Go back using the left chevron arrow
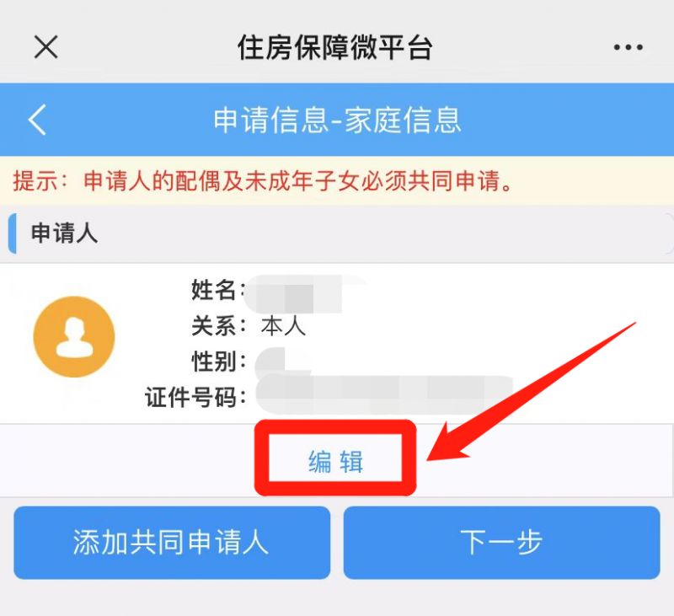 tap(37, 120)
